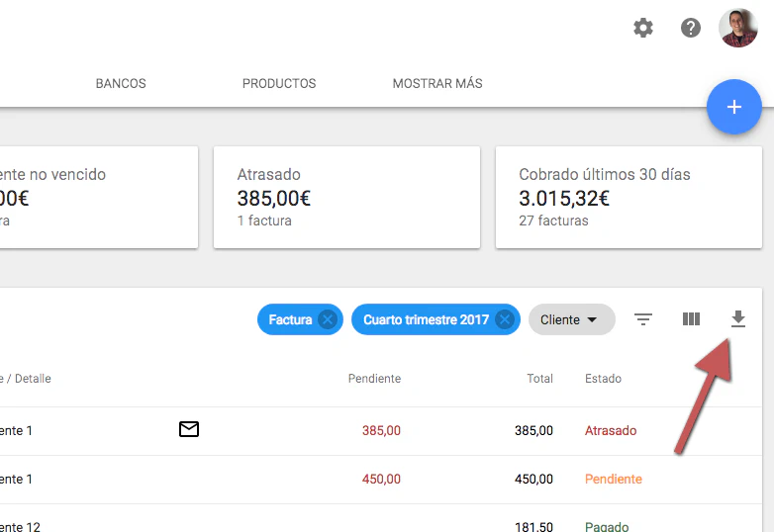This screenshot has width=774, height=532.
Task: Sort by the Total column header
Action: 539,379
